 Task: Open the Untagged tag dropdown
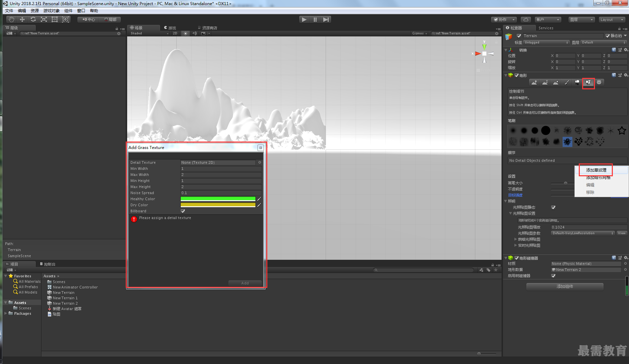pos(546,42)
